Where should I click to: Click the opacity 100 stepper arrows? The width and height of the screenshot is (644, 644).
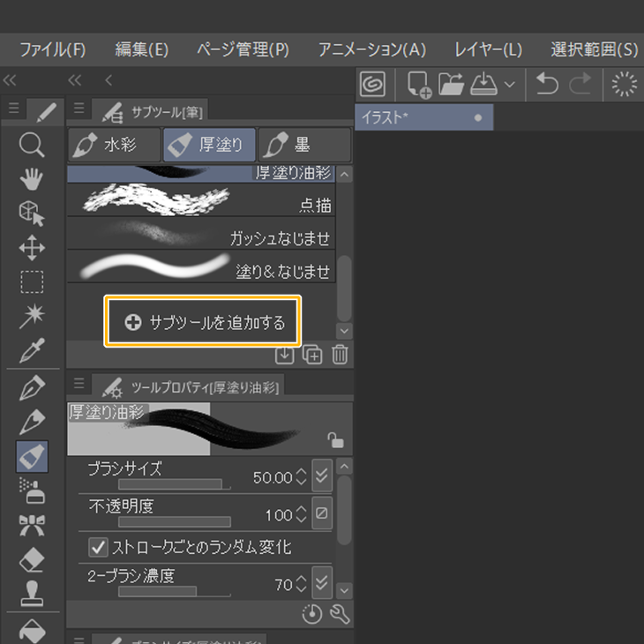coord(301,514)
